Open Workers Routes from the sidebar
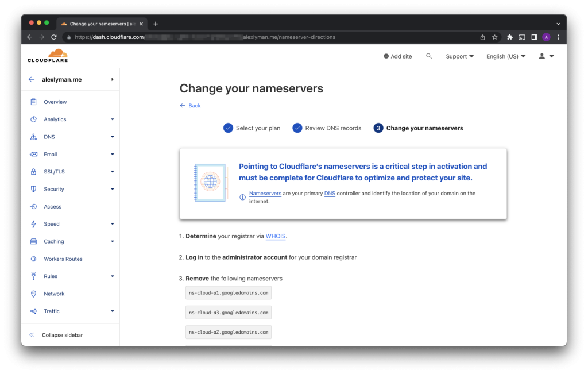This screenshot has height=374, width=588. click(x=63, y=259)
